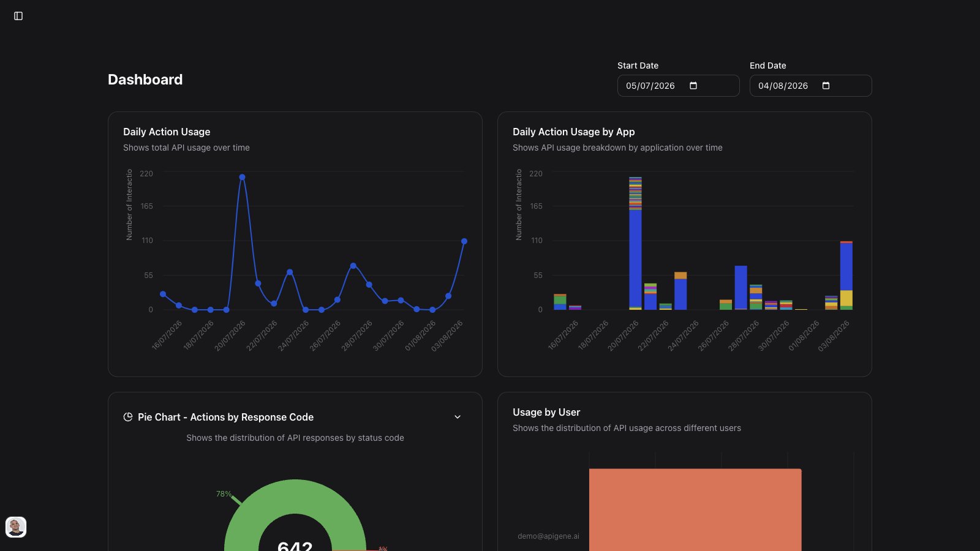Click the green segment of first bar 16/07/2026
The width and height of the screenshot is (980, 551).
[x=560, y=300]
